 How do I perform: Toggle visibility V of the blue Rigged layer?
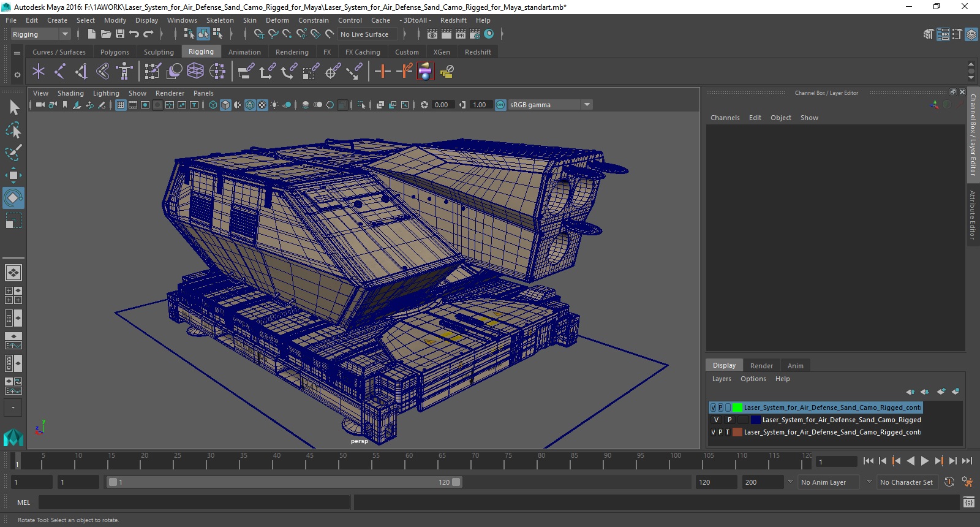[x=716, y=420]
